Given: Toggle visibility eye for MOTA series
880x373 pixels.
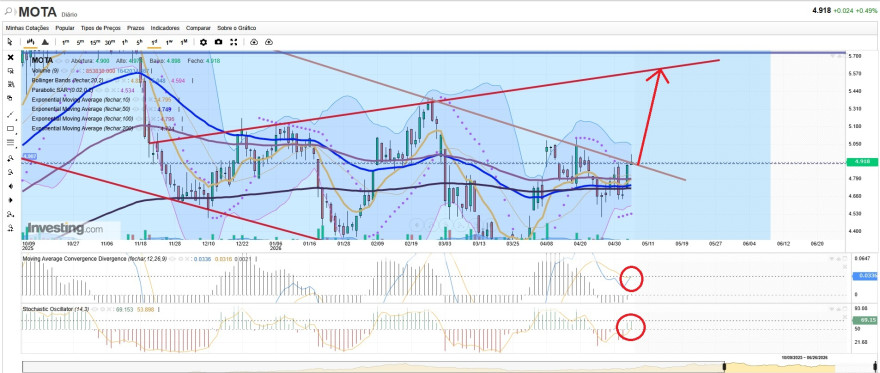Looking at the screenshot, I should click(58, 61).
